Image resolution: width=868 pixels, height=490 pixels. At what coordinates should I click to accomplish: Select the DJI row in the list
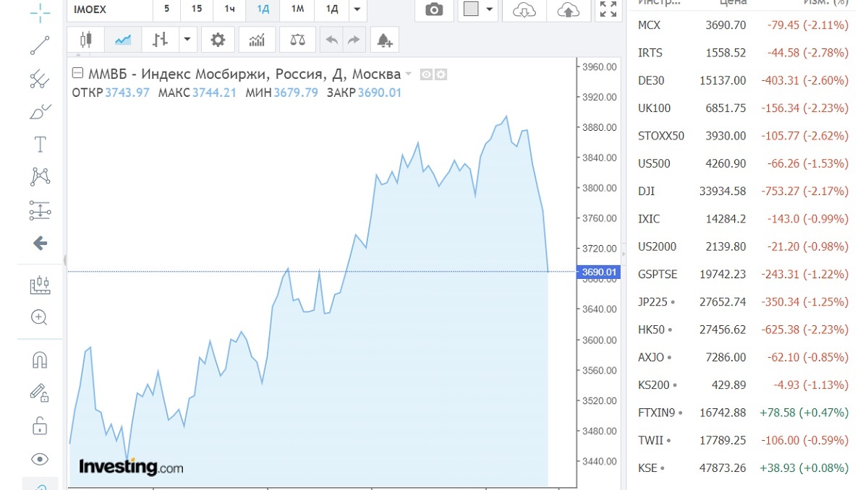[x=743, y=192]
